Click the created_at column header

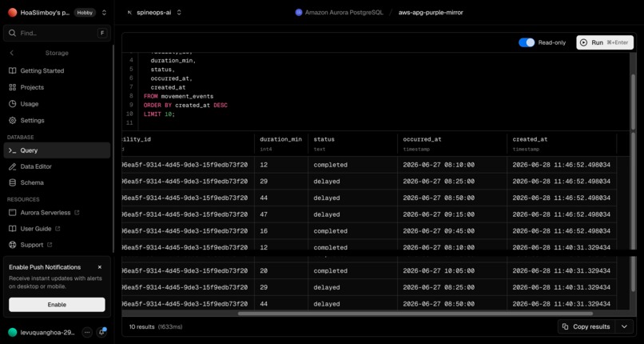(562, 144)
